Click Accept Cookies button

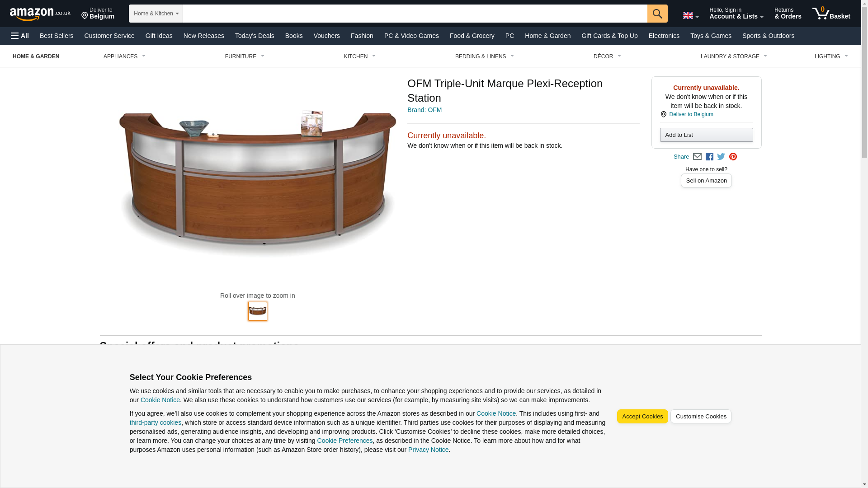click(642, 417)
